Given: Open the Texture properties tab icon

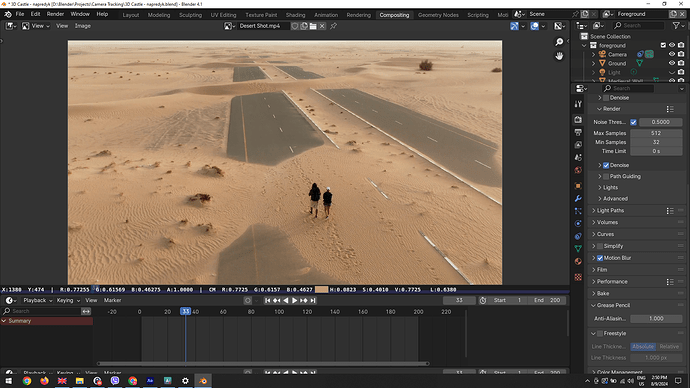Looking at the screenshot, I should [578, 277].
